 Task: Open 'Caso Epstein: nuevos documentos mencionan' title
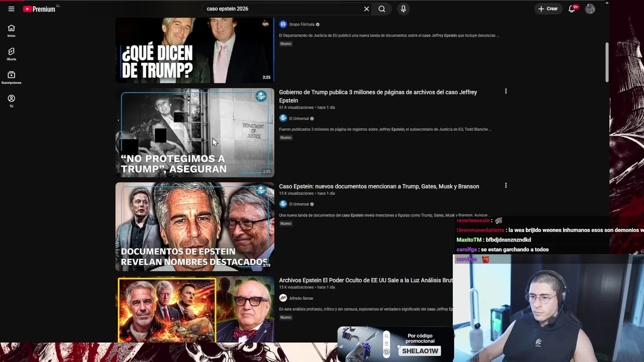379,186
